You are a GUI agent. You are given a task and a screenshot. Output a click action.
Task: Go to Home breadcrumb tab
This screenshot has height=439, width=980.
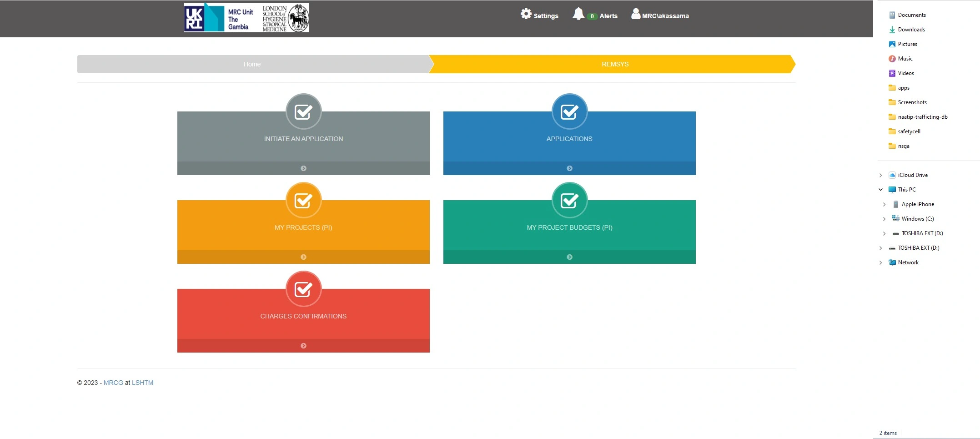252,64
